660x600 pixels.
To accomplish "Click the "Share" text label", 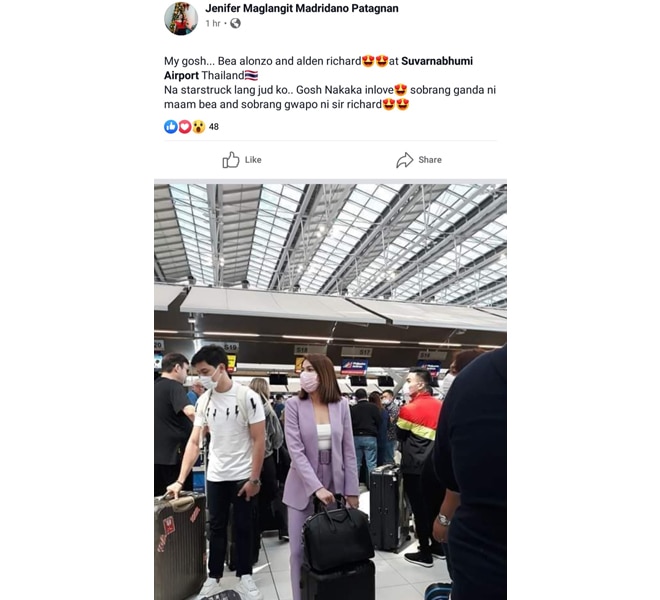I will click(x=430, y=160).
